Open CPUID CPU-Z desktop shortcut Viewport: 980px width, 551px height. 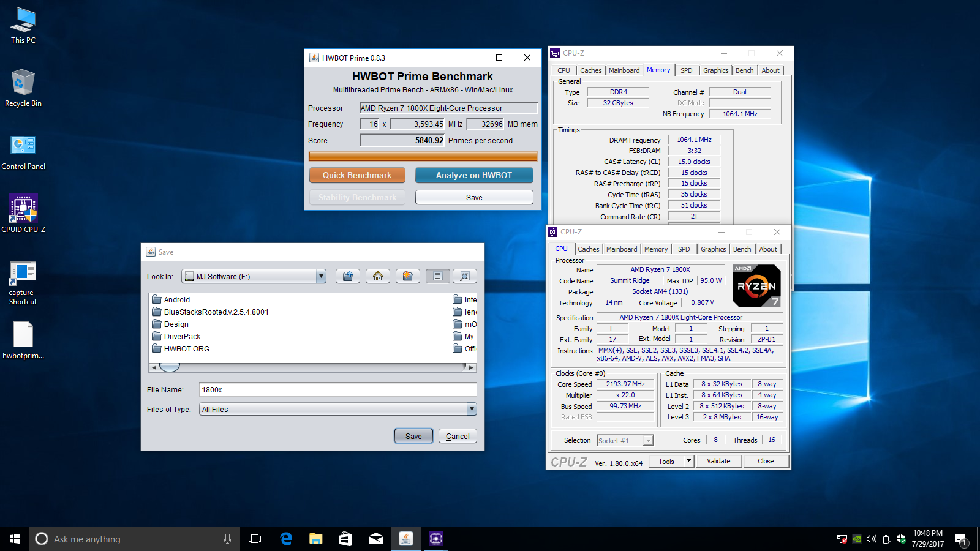23,214
